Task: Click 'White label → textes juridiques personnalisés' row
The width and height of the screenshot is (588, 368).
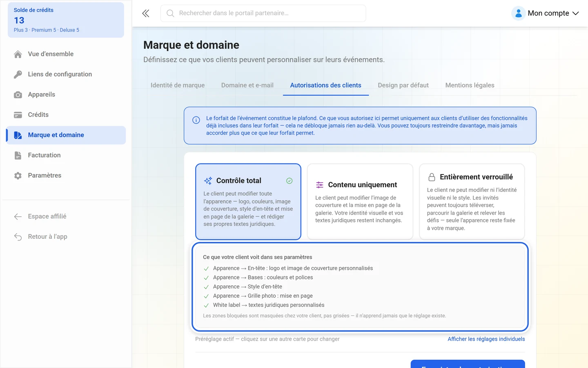Action: pos(269,305)
